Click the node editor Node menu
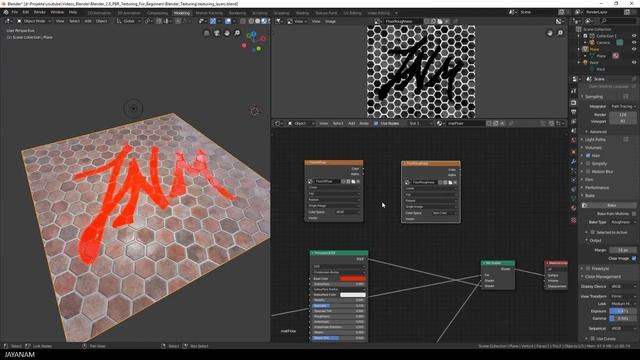Viewport: 640px width, 360px height. click(364, 123)
